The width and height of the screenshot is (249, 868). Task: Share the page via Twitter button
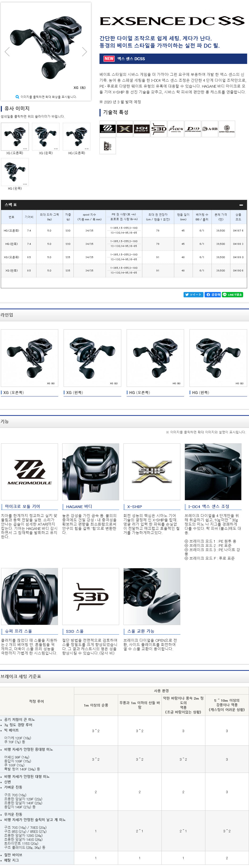point(193,294)
